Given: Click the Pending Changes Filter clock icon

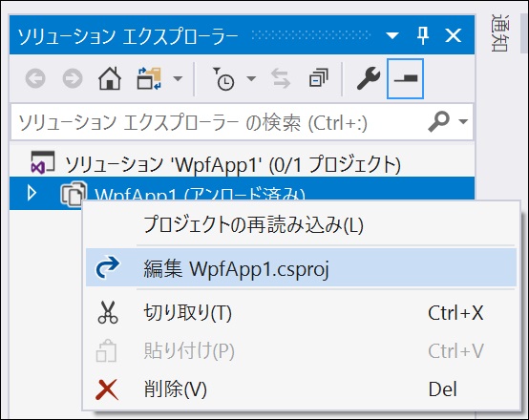Looking at the screenshot, I should [x=223, y=78].
